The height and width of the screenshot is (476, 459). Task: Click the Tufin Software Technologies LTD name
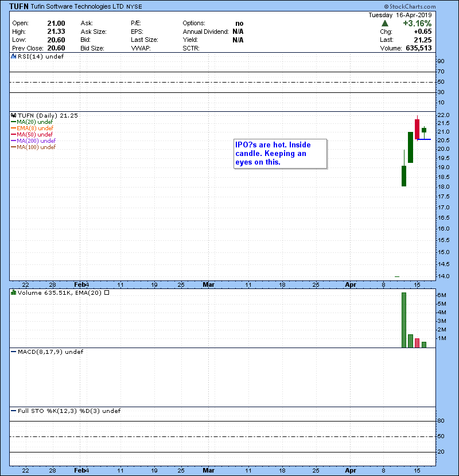coord(77,6)
